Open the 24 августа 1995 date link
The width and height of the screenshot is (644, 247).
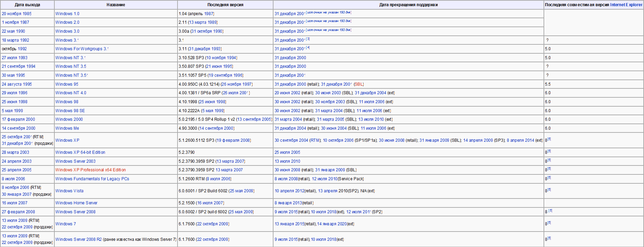(x=17, y=84)
